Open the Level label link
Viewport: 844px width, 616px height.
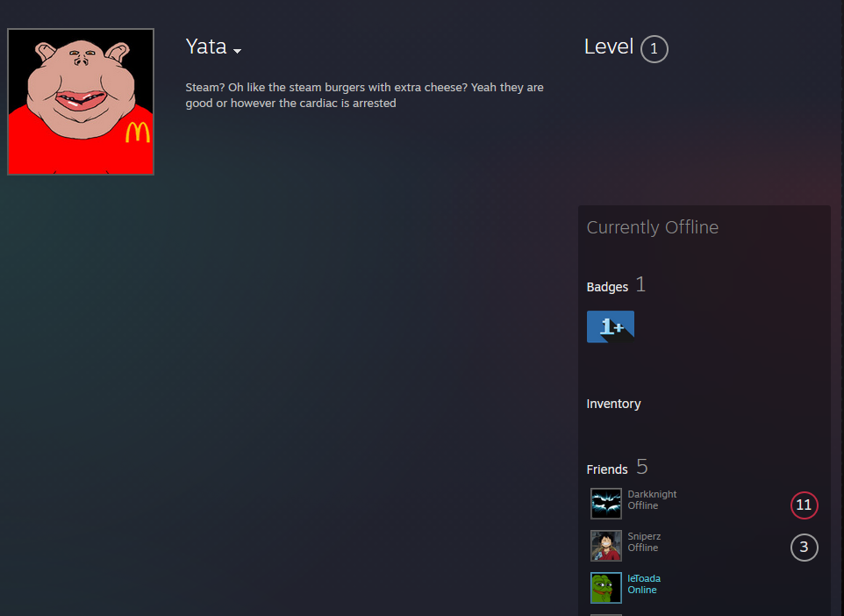click(609, 47)
